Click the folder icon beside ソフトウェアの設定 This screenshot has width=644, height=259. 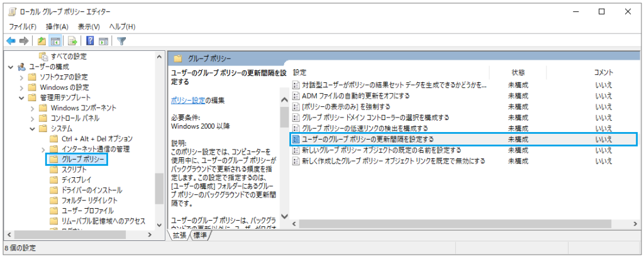click(33, 77)
